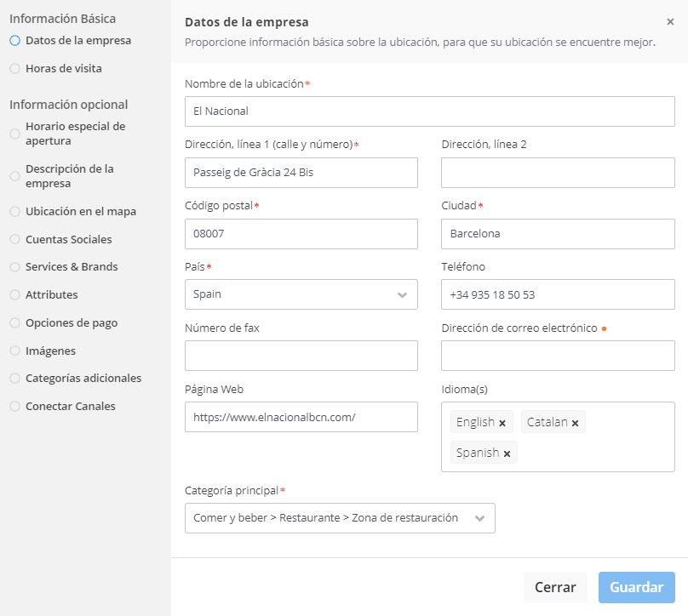Screen dimensions: 688x616
Task: Click the Página Web input field
Action: pyautogui.click(x=301, y=417)
